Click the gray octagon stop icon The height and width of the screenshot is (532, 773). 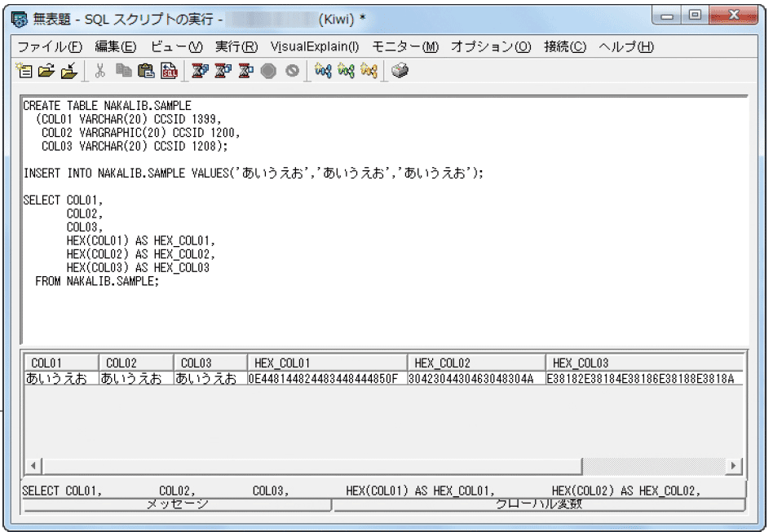(268, 71)
